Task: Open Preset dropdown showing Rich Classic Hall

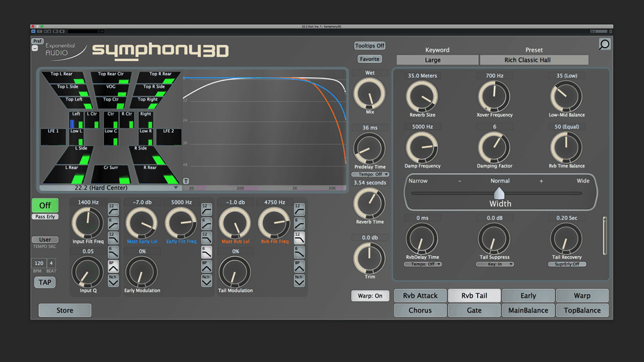Action: click(x=534, y=60)
